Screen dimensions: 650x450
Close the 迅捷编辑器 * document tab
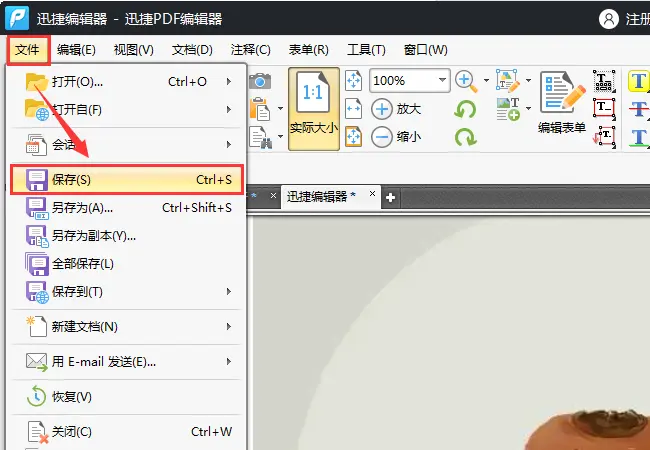372,194
